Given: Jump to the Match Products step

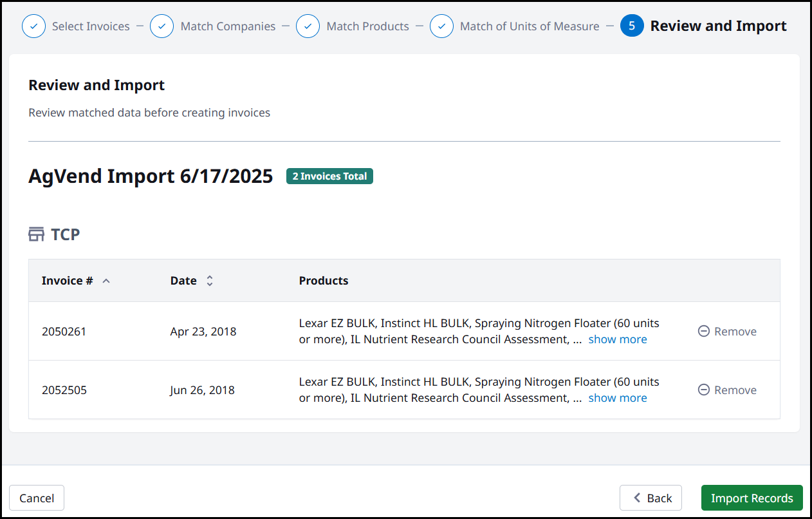Looking at the screenshot, I should coord(367,26).
